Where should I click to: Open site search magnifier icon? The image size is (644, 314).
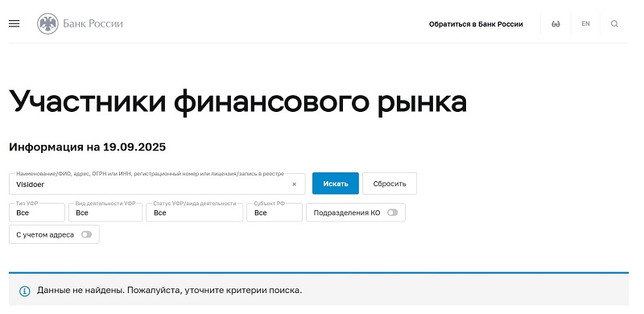[614, 24]
